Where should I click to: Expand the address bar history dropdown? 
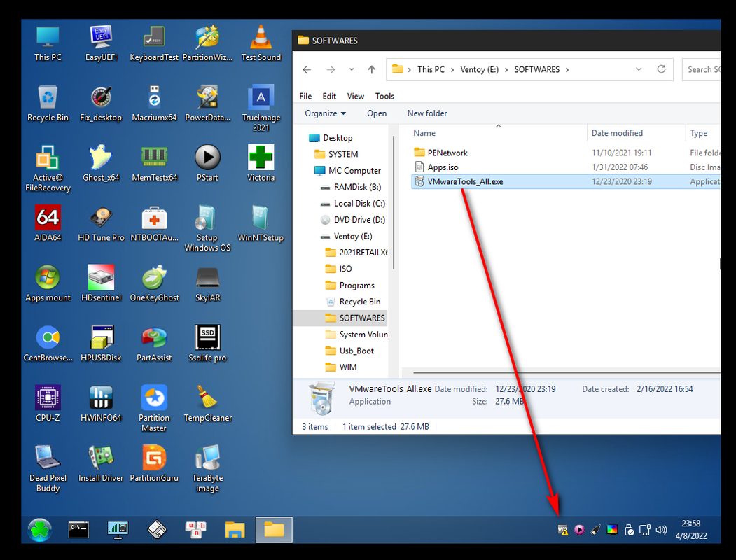[639, 69]
